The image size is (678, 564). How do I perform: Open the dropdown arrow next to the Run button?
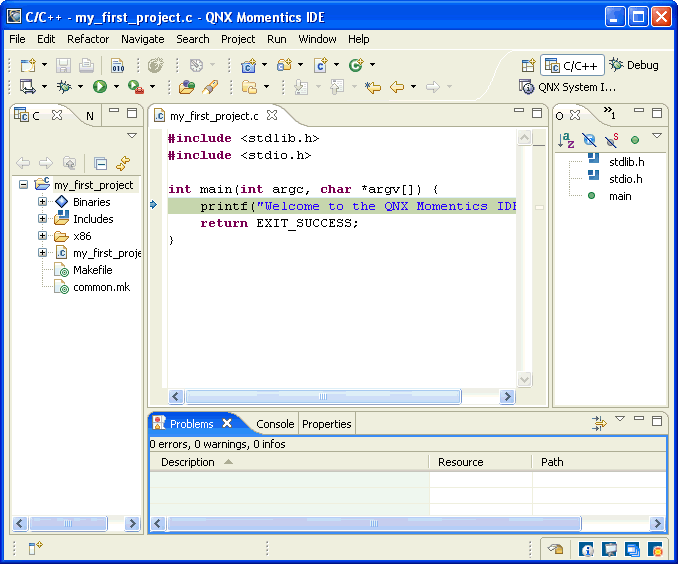coord(116,88)
